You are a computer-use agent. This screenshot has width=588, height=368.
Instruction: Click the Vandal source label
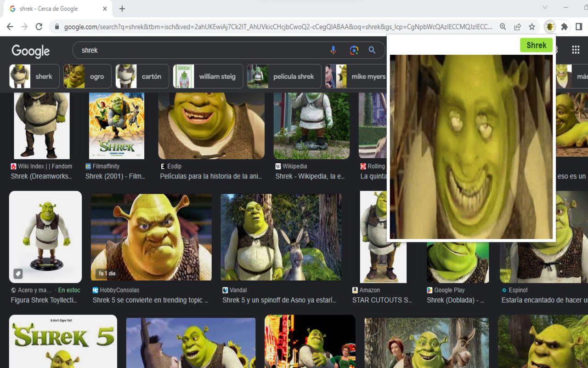[x=238, y=290]
